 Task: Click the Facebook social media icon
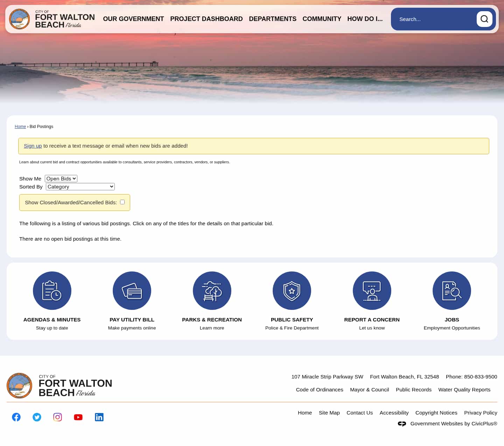(x=16, y=417)
